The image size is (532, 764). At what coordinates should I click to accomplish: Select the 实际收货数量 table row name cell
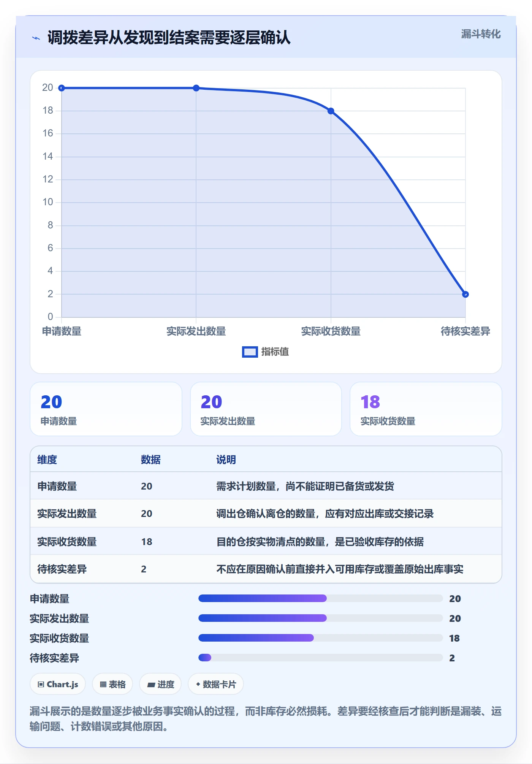67,542
